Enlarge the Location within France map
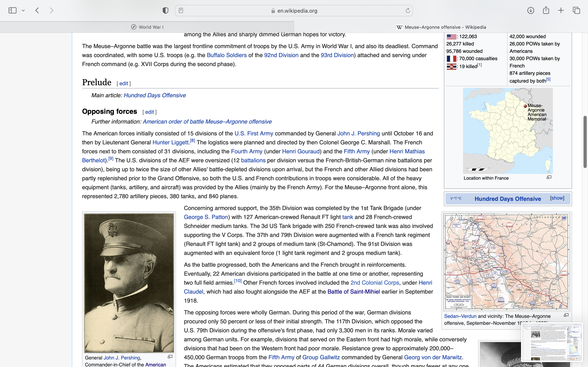Screen dimensions: 588x367 click(x=549, y=177)
